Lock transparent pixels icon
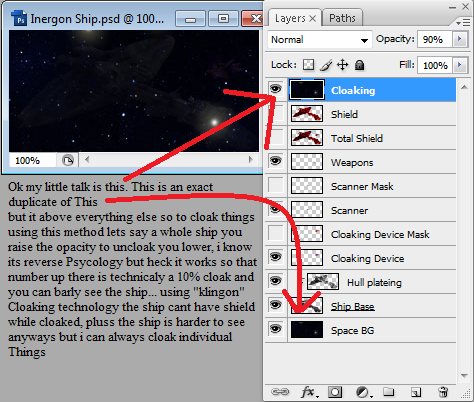 (x=308, y=65)
